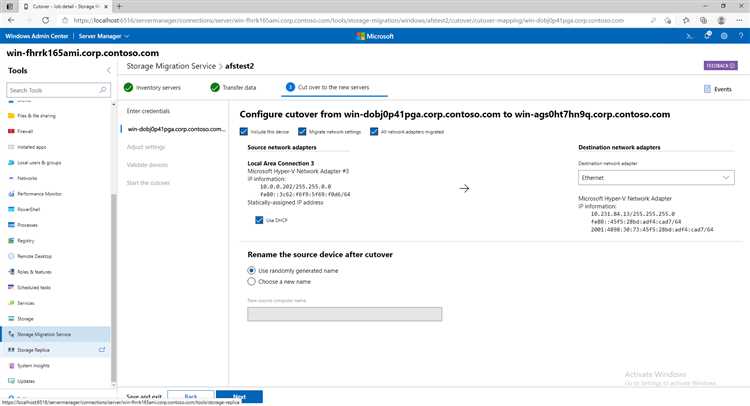Image resolution: width=750 pixels, height=406 pixels.
Task: Click Windows Admin Center header link
Action: 37,36
